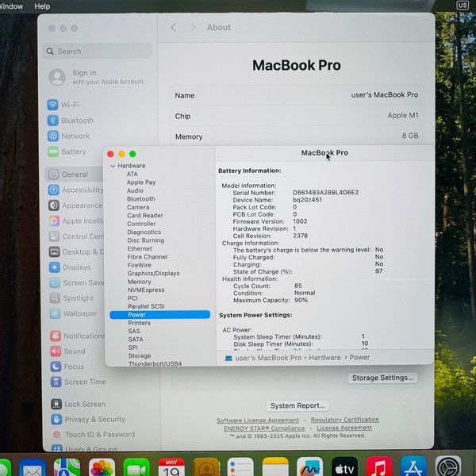This screenshot has width=476, height=476.
Task: Open Displays settings in sidebar
Action: [x=70, y=267]
